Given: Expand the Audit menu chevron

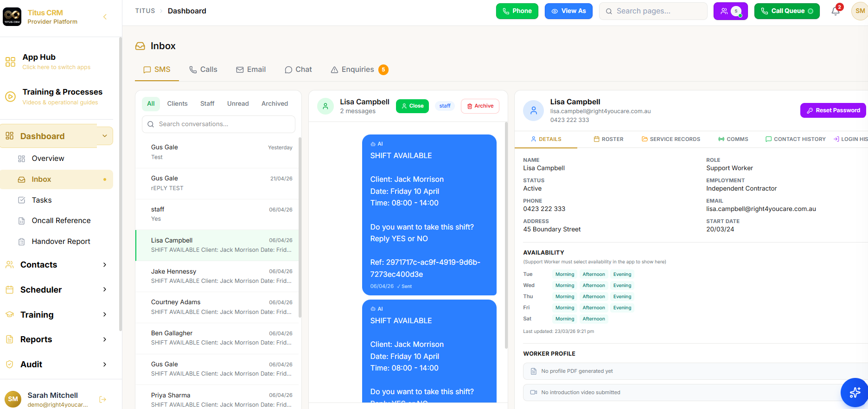Looking at the screenshot, I should click(x=105, y=364).
